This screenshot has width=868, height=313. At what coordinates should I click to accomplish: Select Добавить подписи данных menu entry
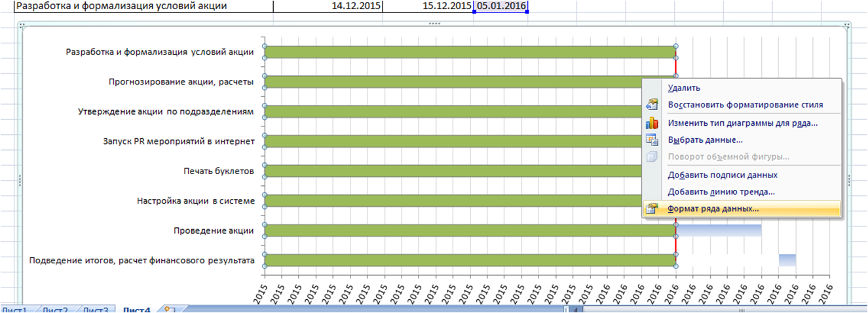pyautogui.click(x=722, y=175)
